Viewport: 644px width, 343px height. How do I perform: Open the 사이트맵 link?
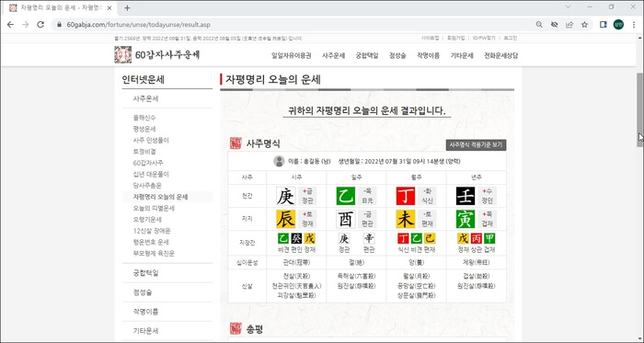[x=430, y=38]
